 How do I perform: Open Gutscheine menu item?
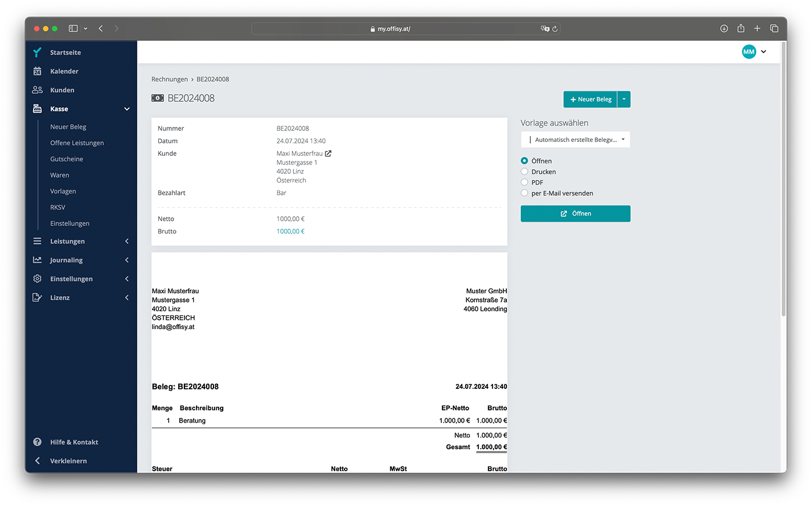[x=67, y=159]
